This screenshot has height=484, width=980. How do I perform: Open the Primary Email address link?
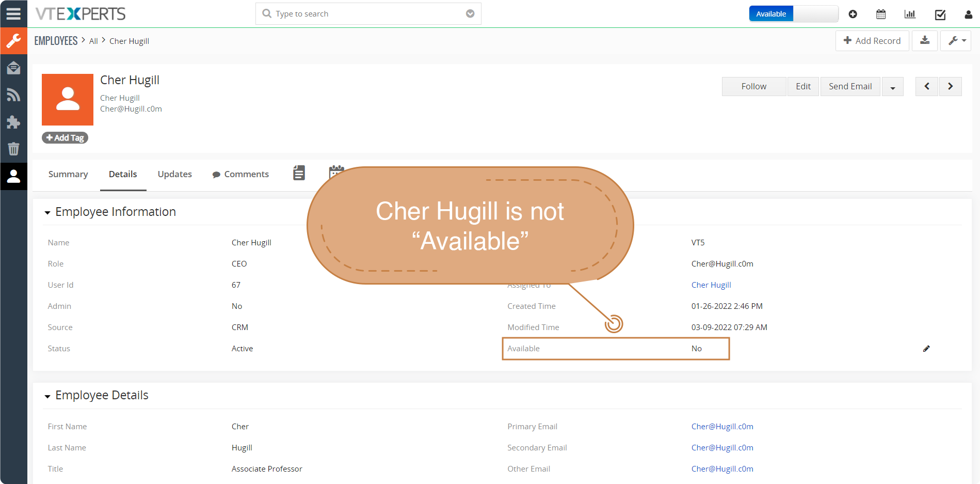722,427
